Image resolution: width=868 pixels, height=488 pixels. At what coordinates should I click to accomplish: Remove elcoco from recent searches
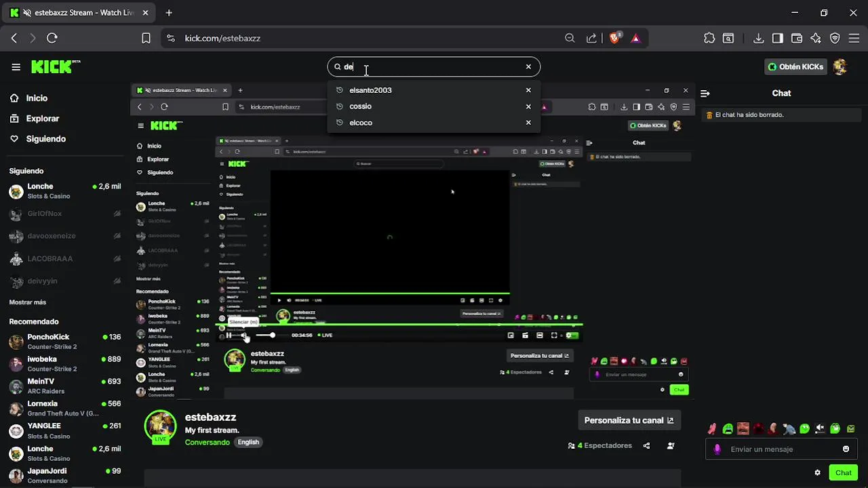point(528,123)
